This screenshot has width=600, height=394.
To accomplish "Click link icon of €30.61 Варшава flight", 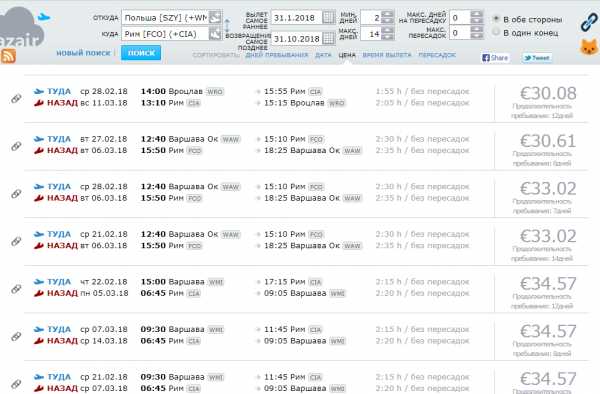I will [16, 146].
